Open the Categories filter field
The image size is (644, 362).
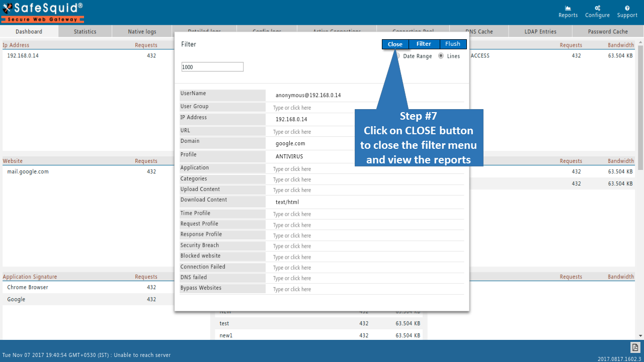[x=367, y=179]
